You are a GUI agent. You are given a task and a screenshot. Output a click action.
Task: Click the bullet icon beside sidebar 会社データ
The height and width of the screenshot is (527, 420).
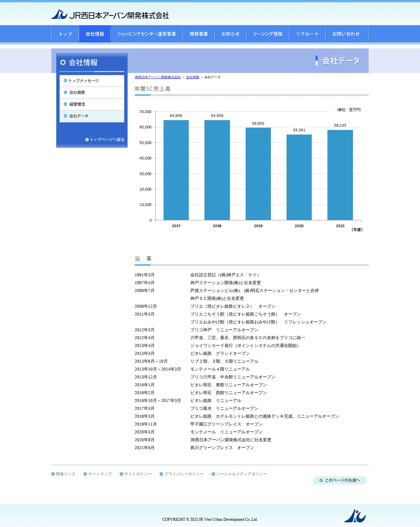pyautogui.click(x=65, y=116)
